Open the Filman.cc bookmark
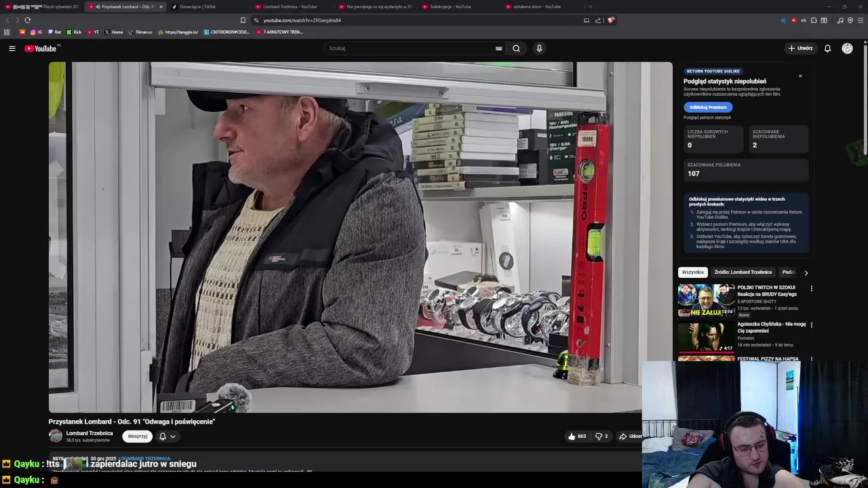868x488 pixels. 140,32
